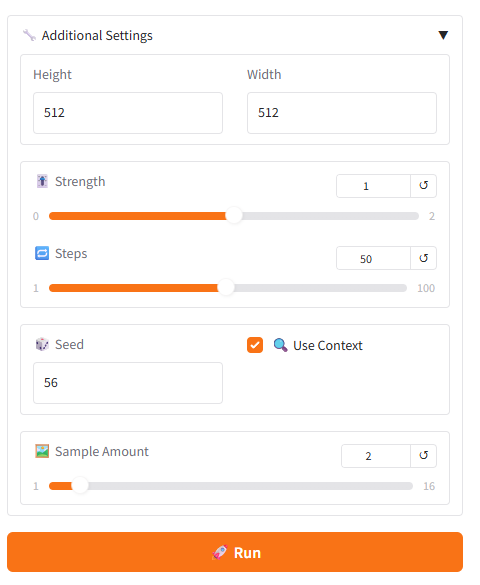Click the Additional Settings header text
480x585 pixels.
tap(97, 35)
